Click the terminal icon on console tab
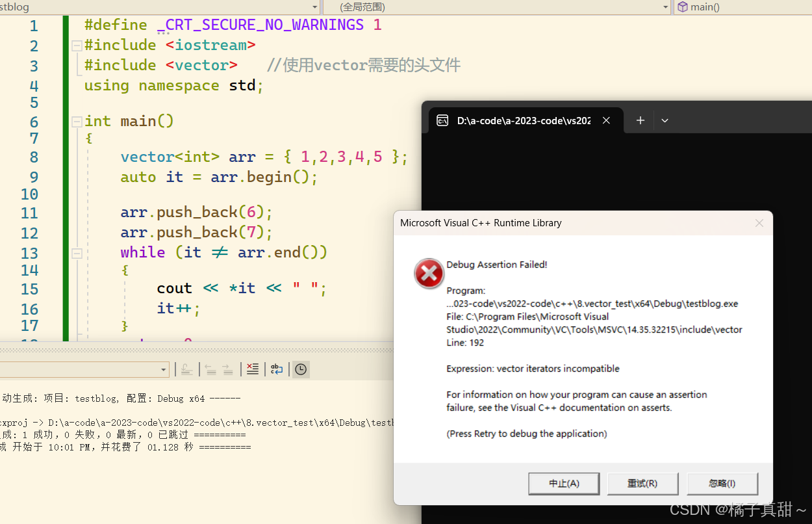 coord(442,120)
